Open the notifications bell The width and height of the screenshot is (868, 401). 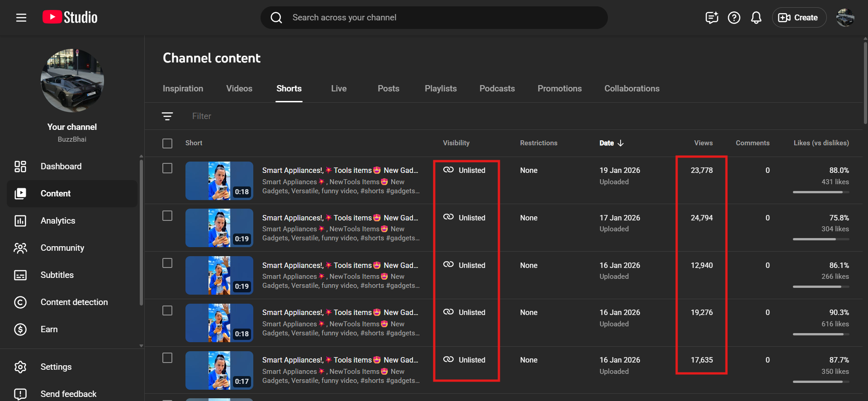pos(756,18)
